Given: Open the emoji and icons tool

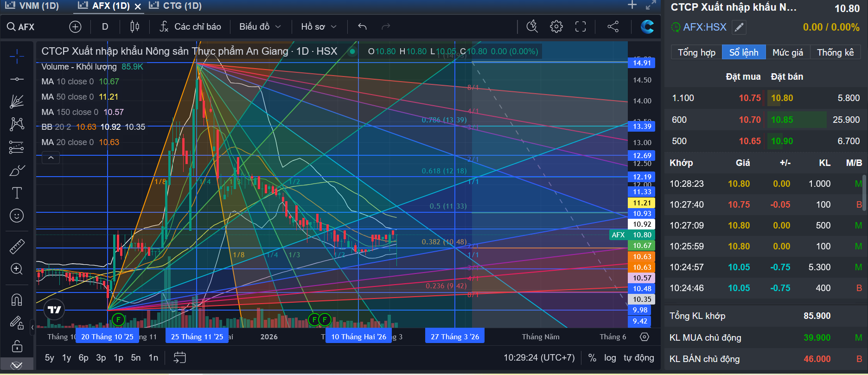Looking at the screenshot, I should tap(17, 216).
